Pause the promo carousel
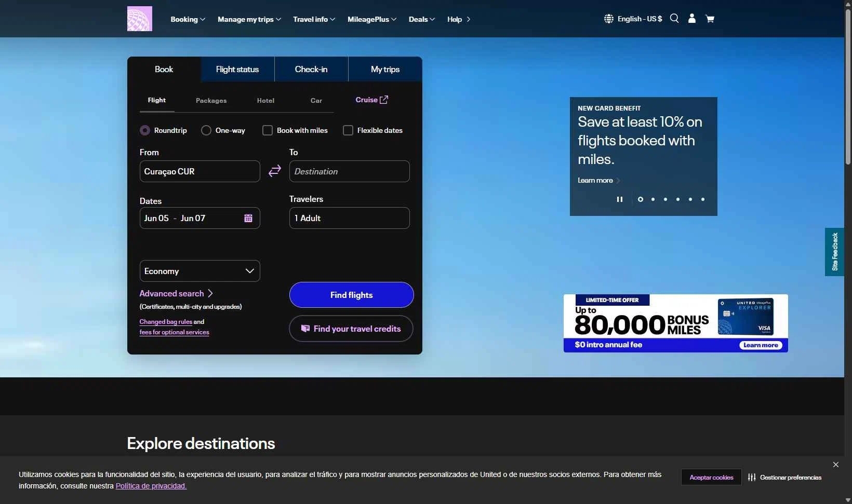This screenshot has height=504, width=852. tap(619, 199)
